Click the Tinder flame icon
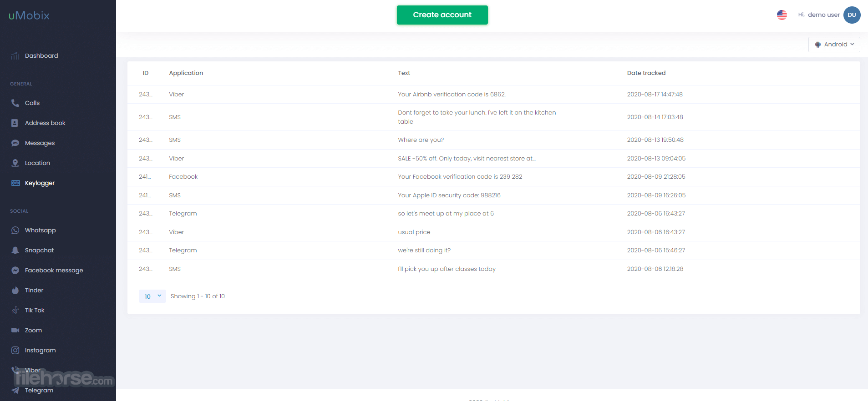The width and height of the screenshot is (868, 401). tap(15, 291)
